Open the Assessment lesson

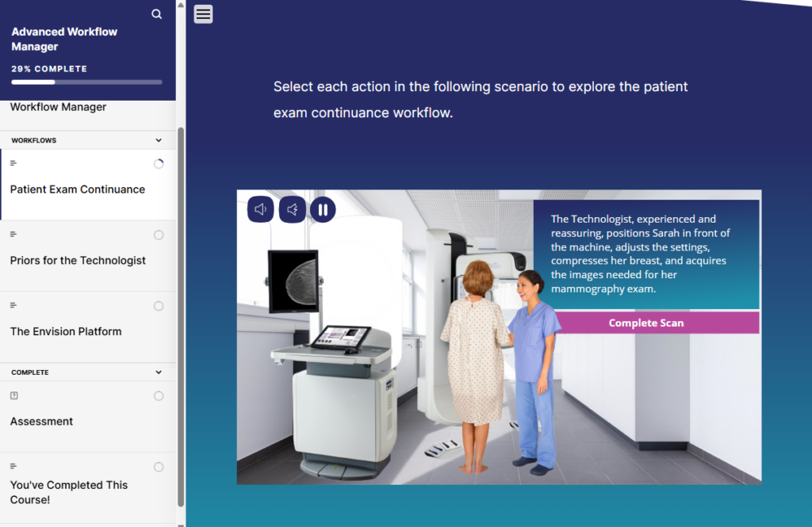[x=88, y=417]
